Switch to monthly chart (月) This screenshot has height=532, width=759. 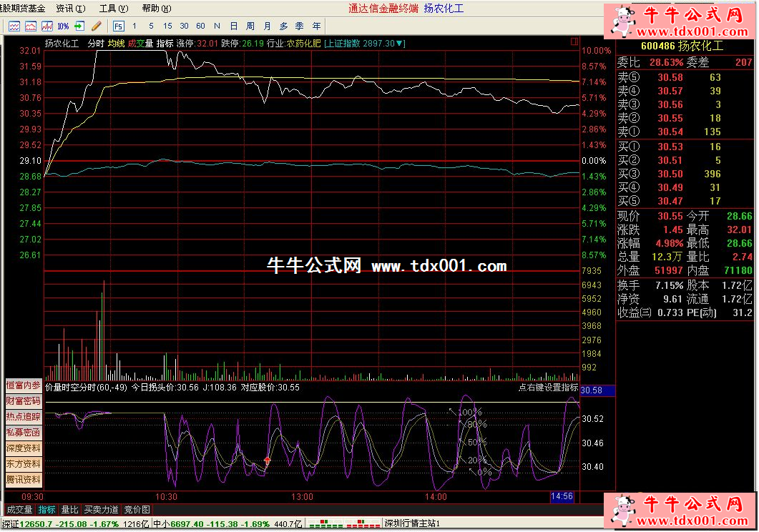(267, 26)
